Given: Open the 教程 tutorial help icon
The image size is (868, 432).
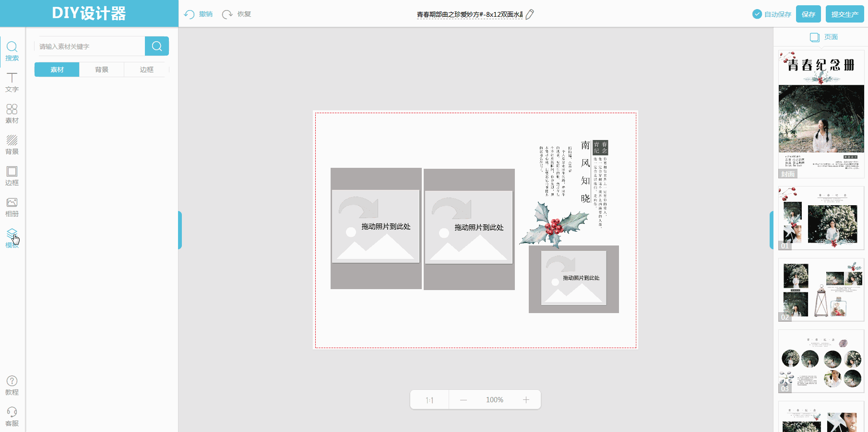Looking at the screenshot, I should [x=12, y=385].
